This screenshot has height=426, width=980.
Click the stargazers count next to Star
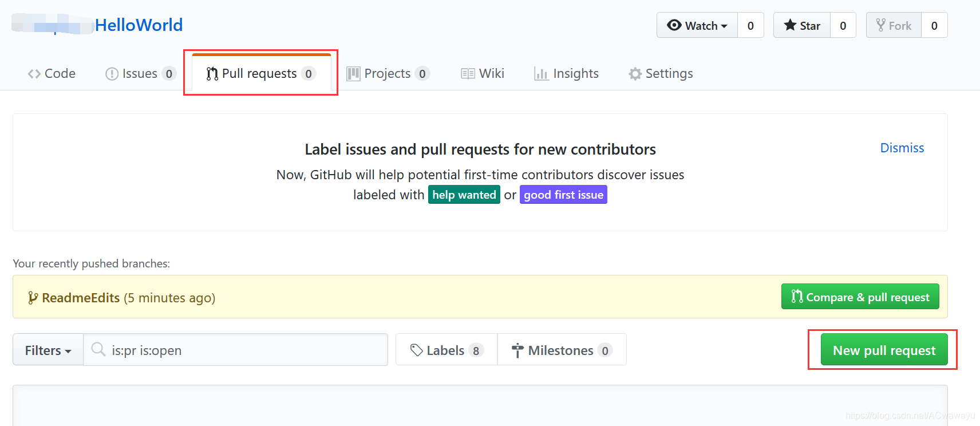coord(843,25)
